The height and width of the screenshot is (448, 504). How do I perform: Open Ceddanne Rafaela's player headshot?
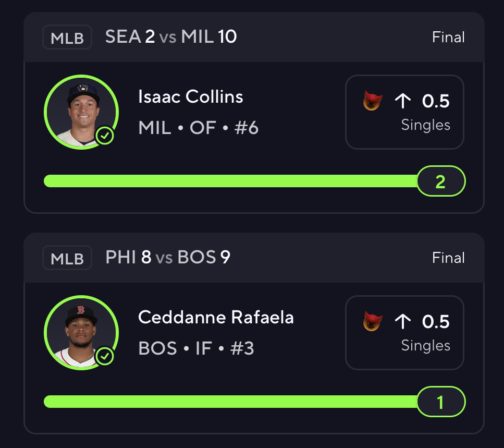pos(81,332)
